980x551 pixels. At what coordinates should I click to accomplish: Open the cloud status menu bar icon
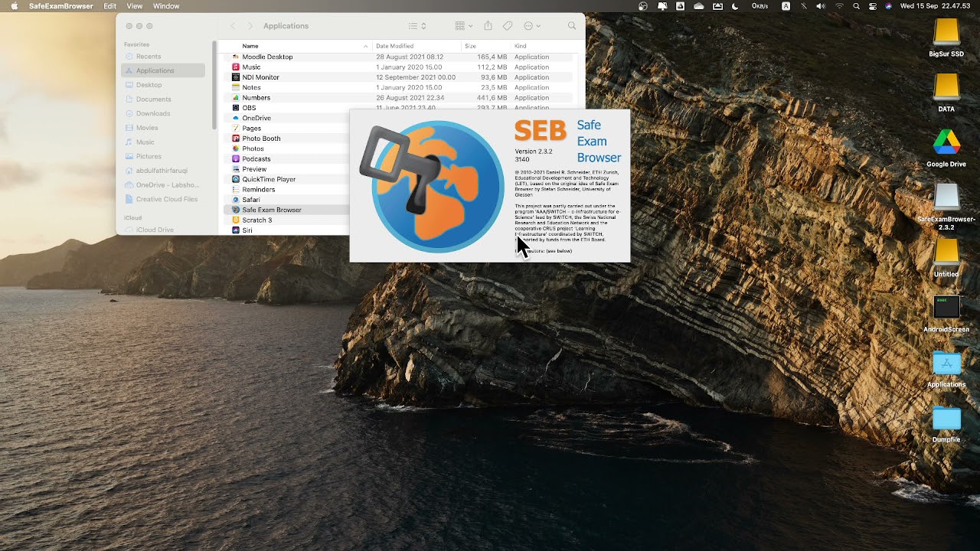[x=698, y=6]
